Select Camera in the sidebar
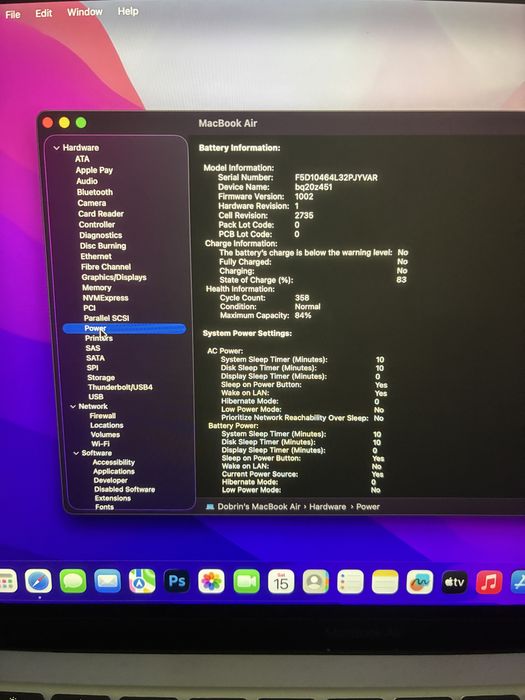Viewport: 525px width, 700px height. tap(92, 203)
